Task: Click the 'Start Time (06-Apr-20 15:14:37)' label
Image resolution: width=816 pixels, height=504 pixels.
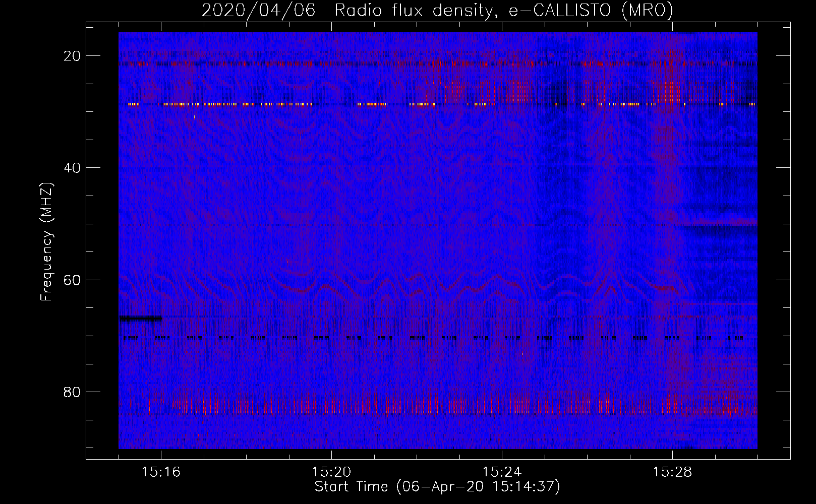Action: 437,487
